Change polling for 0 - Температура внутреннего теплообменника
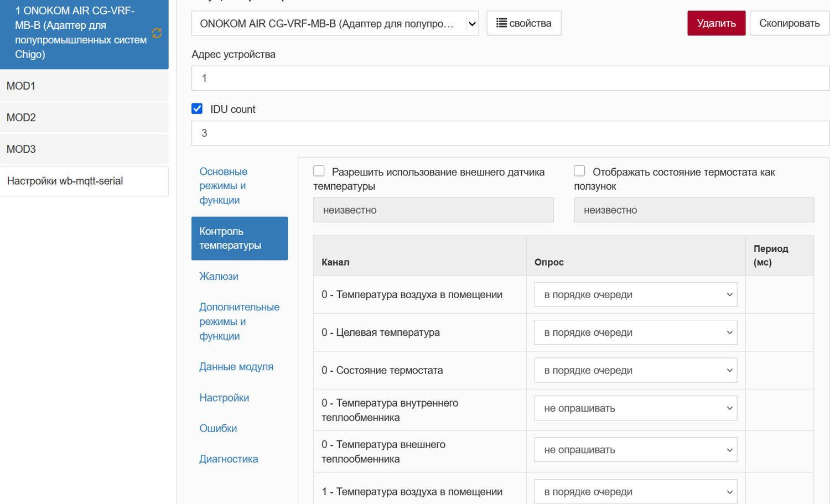This screenshot has height=504, width=830. click(x=635, y=408)
